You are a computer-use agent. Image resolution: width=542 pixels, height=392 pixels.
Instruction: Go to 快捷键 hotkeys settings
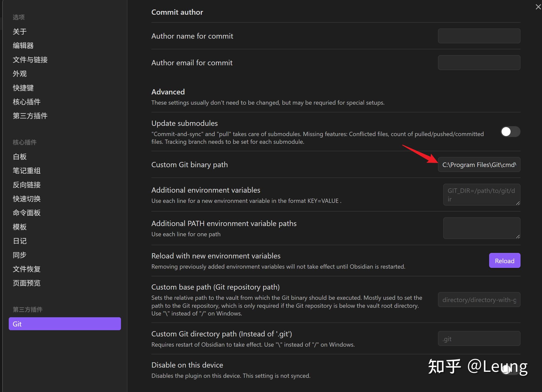point(23,88)
